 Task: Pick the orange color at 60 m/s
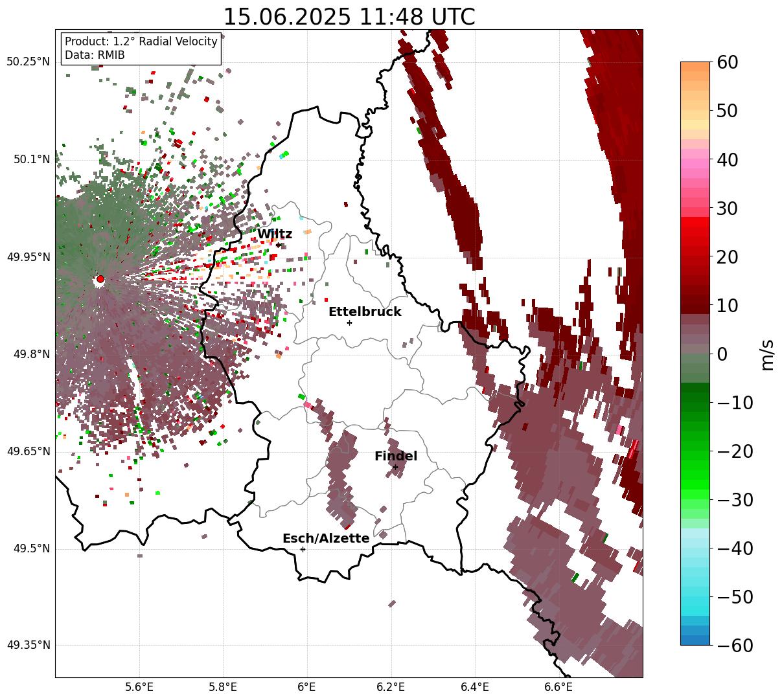pyautogui.click(x=695, y=67)
